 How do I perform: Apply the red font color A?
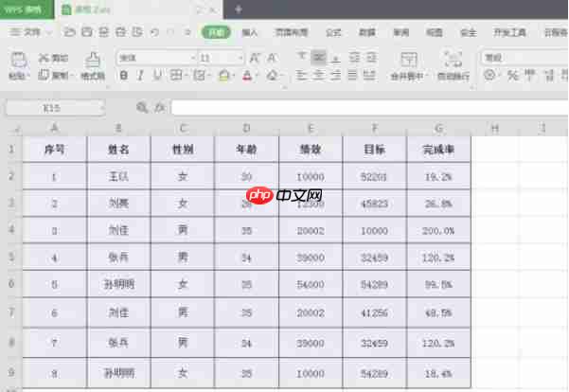click(x=247, y=76)
